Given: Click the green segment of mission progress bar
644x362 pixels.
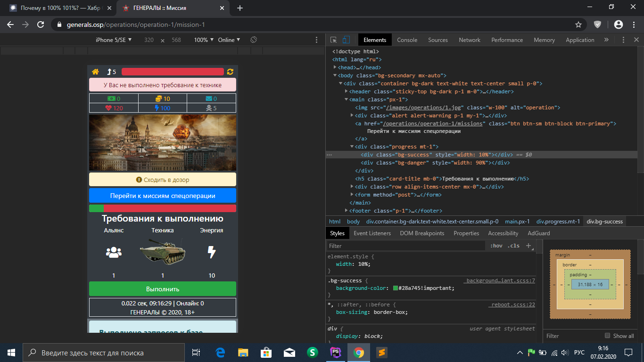Looking at the screenshot, I should pyautogui.click(x=96, y=208).
